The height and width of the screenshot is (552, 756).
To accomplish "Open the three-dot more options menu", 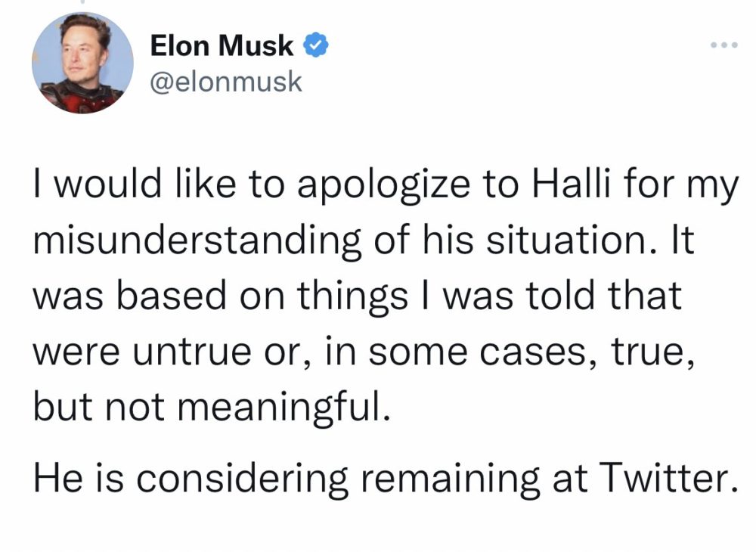I will pyautogui.click(x=724, y=45).
